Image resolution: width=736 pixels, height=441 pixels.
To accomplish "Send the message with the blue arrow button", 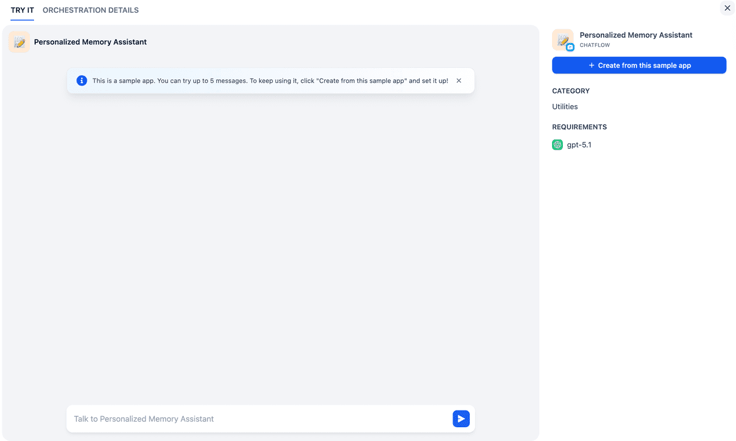I will coord(461,418).
